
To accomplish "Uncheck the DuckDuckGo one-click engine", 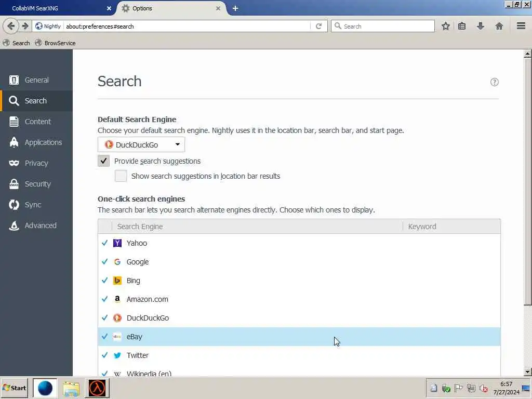I will pos(104,318).
